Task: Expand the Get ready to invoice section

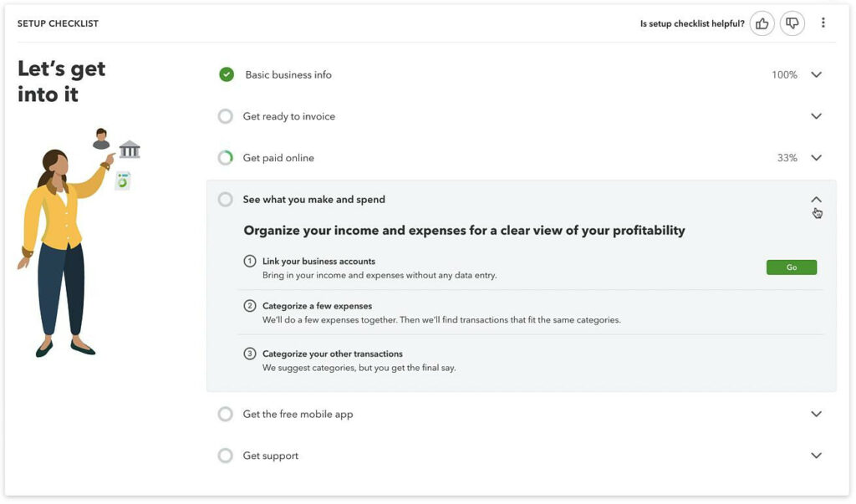Action: click(816, 115)
